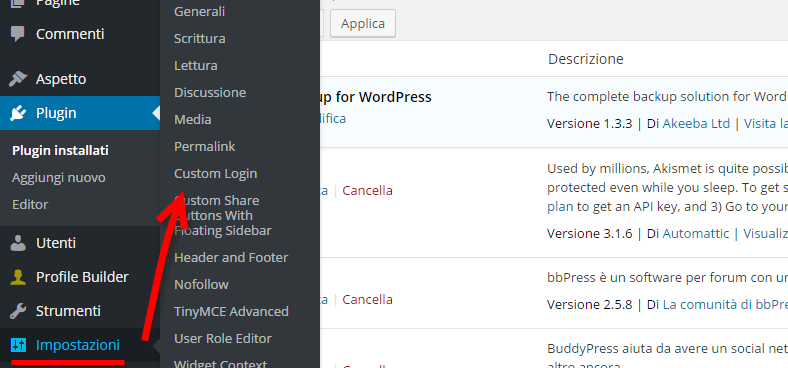Go to Plugin installati

coord(60,150)
